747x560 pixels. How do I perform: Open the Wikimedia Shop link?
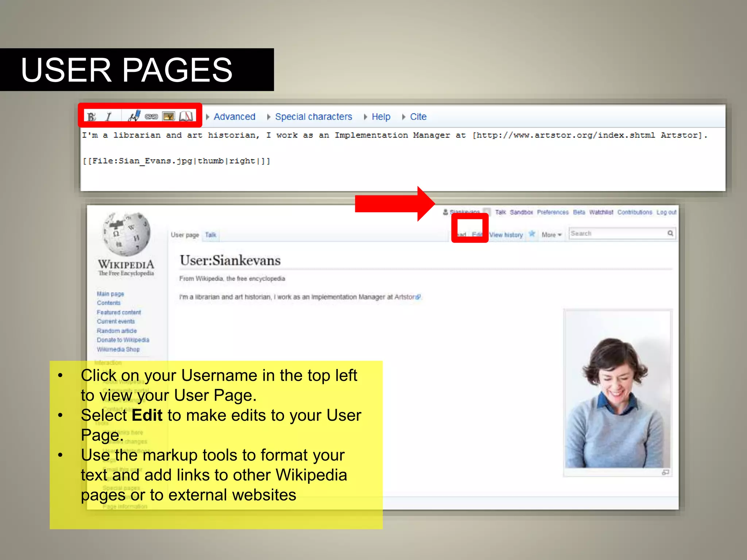pyautogui.click(x=118, y=349)
